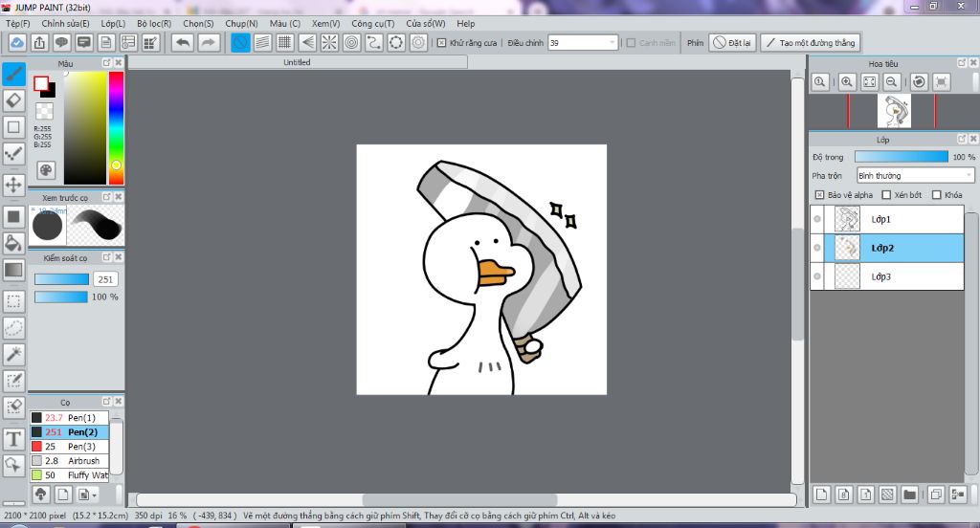Screen dimensions: 980x528
Task: Enable the Khóa layer lock checkbox
Action: tap(936, 195)
